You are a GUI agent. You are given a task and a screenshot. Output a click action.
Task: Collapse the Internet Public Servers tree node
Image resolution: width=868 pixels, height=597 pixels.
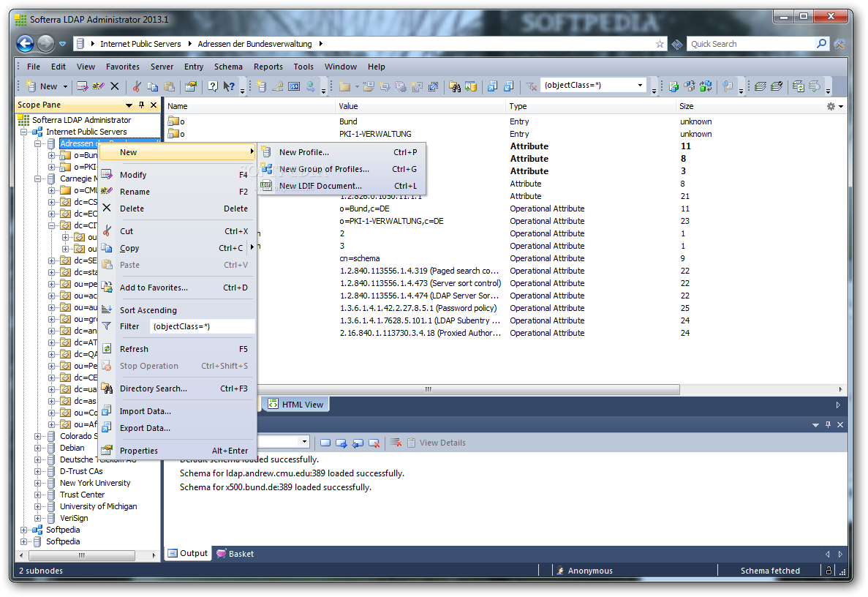[x=24, y=132]
